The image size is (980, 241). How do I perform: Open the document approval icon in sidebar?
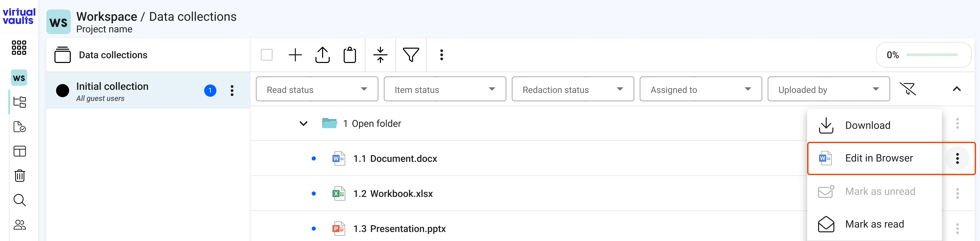[x=19, y=127]
